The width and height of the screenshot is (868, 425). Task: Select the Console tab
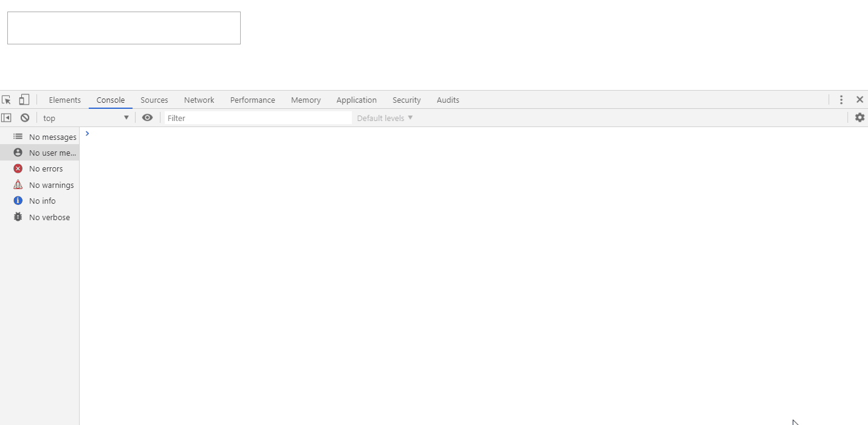(x=111, y=100)
